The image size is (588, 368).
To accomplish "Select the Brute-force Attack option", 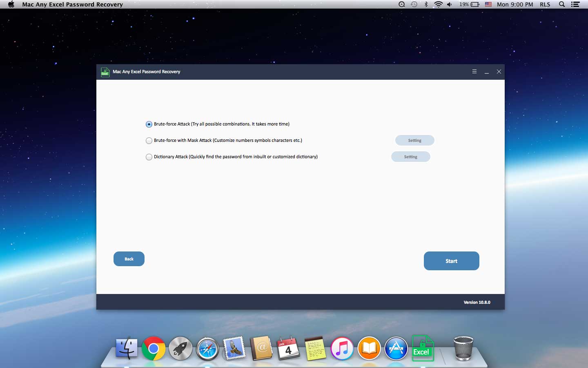I will pyautogui.click(x=149, y=124).
